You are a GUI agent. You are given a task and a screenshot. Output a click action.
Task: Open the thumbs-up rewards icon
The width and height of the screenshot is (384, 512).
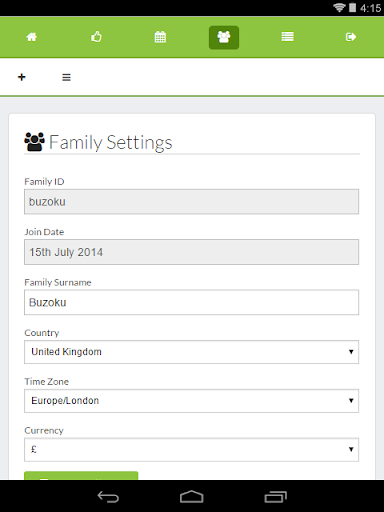coord(96,37)
